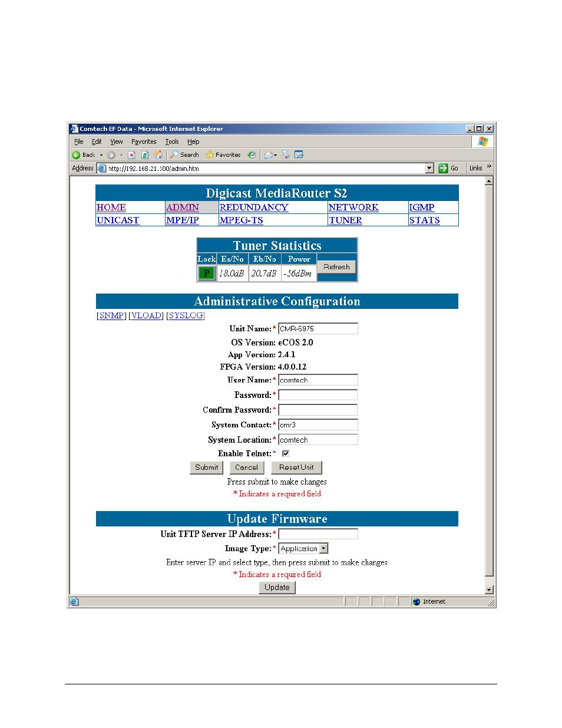Click the System Contact input field
The width and height of the screenshot is (562, 728).
[318, 425]
